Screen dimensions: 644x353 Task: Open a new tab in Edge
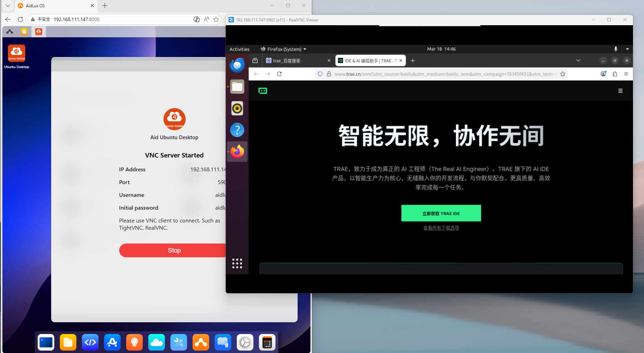pos(105,6)
